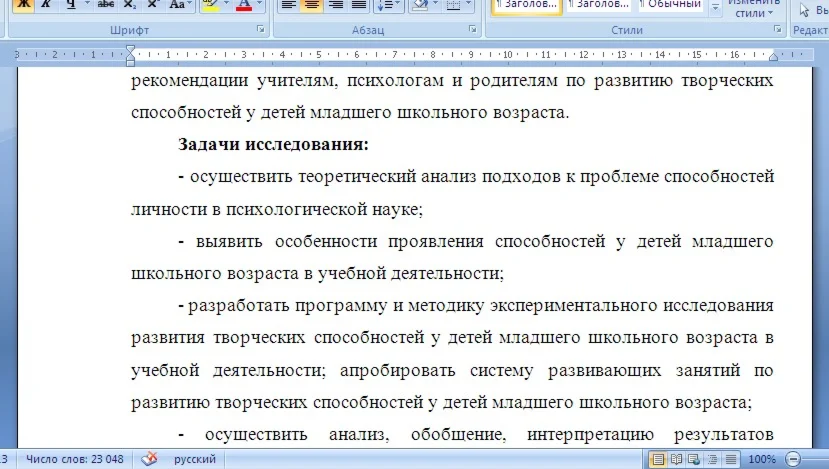Viewport: 829px width, 469px height.
Task: Expand the styles gallery list
Action: coord(715,7)
